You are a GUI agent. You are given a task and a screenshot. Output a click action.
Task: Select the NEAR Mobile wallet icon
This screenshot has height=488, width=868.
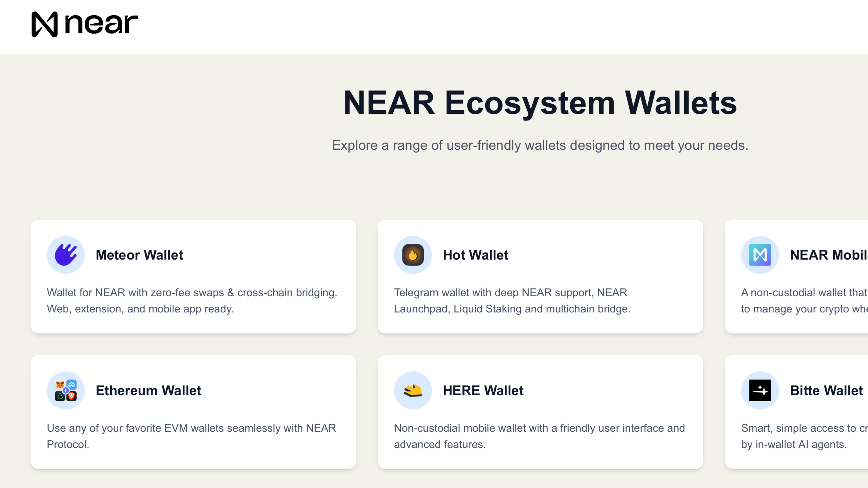pos(760,255)
